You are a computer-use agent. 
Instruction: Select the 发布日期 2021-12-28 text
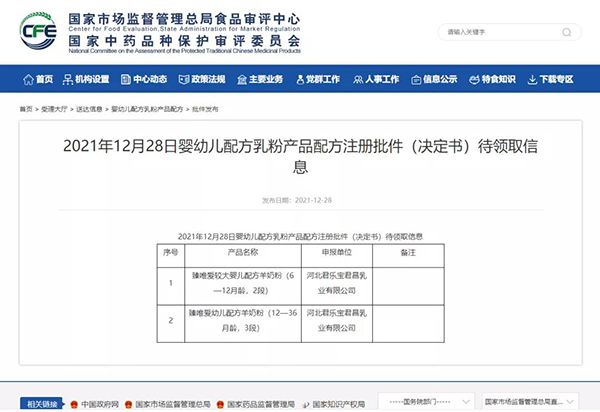pos(297,200)
